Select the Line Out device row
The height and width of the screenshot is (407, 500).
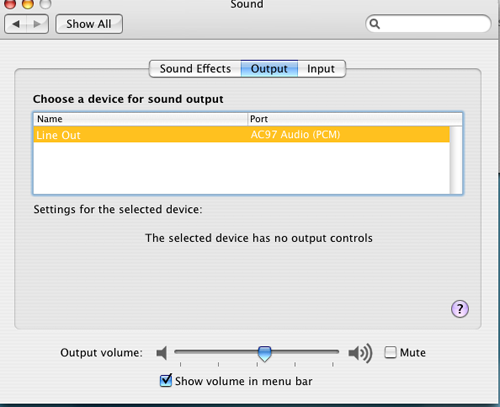coord(241,135)
